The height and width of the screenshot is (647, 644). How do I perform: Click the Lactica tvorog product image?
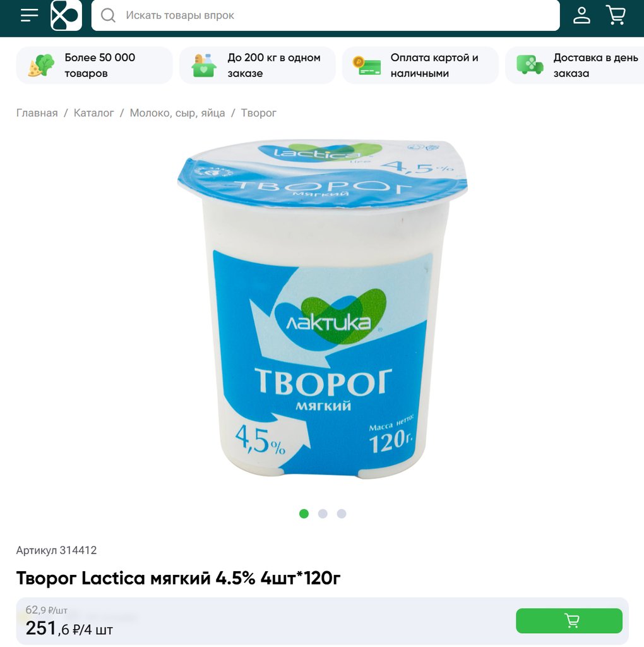(x=323, y=310)
